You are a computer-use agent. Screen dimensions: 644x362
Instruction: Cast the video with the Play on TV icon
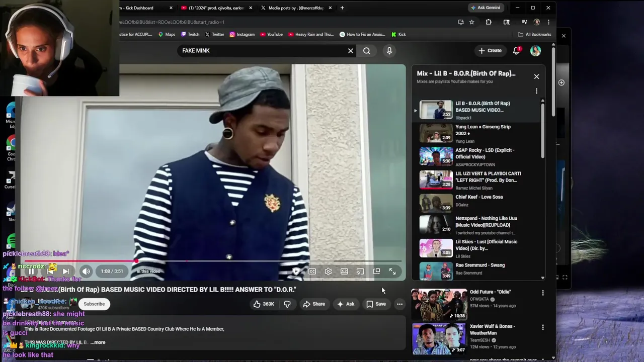click(x=360, y=271)
